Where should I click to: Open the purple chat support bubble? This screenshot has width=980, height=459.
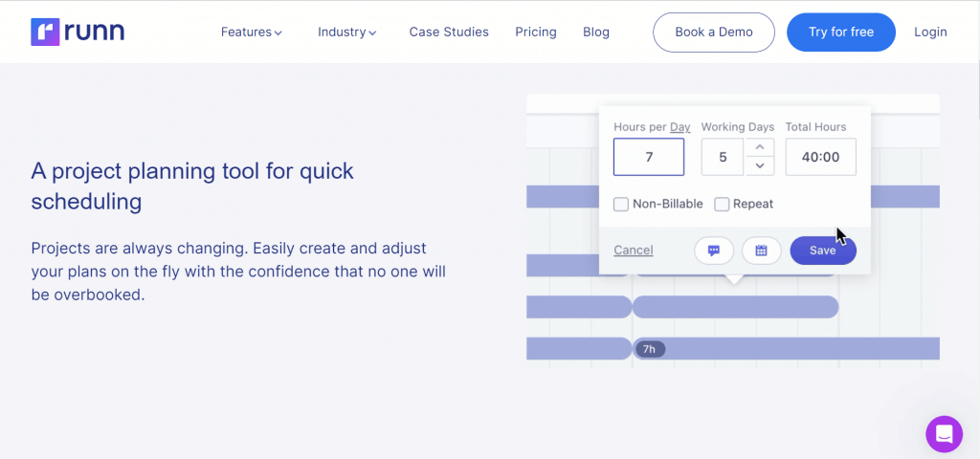945,434
